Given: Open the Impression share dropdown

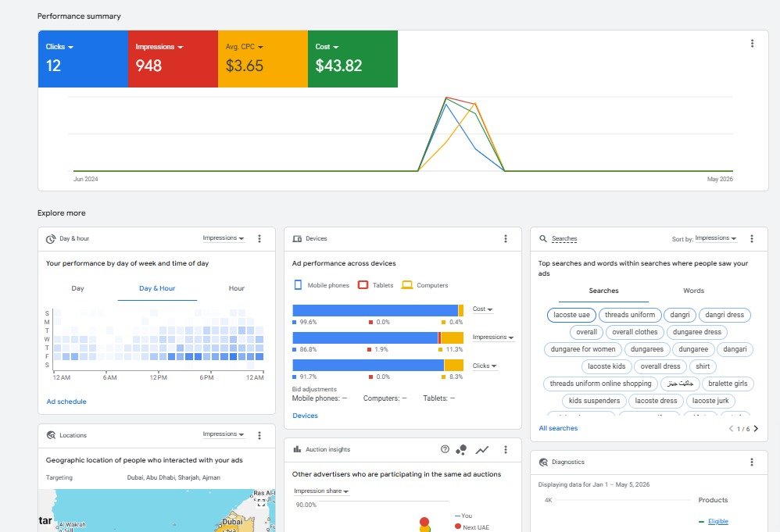Looking at the screenshot, I should [321, 491].
